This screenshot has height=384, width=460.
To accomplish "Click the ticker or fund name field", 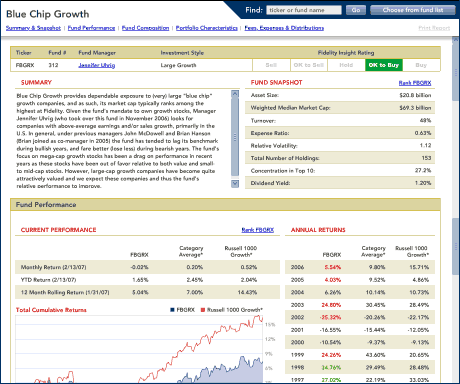I will click(x=304, y=10).
